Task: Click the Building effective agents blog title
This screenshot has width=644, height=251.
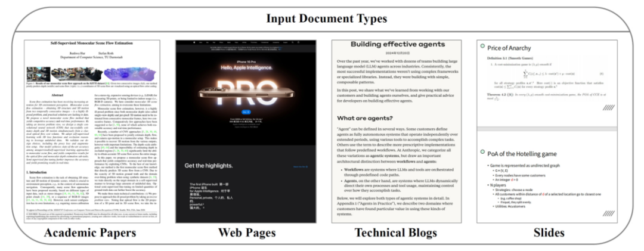Action: pyautogui.click(x=397, y=44)
